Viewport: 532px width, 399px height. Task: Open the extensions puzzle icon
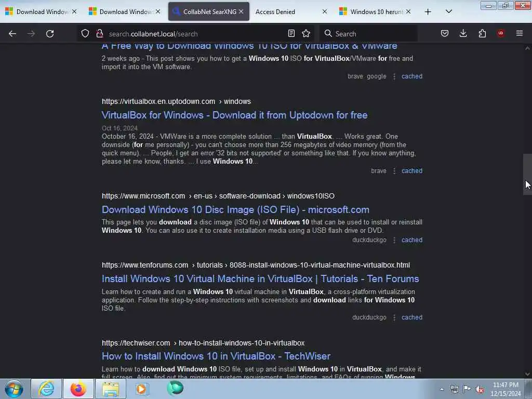click(x=482, y=33)
